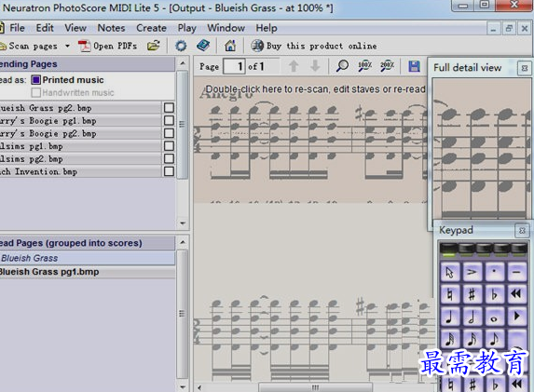Click the right triangle key on Keypad
The image size is (534, 392).
pos(516,317)
